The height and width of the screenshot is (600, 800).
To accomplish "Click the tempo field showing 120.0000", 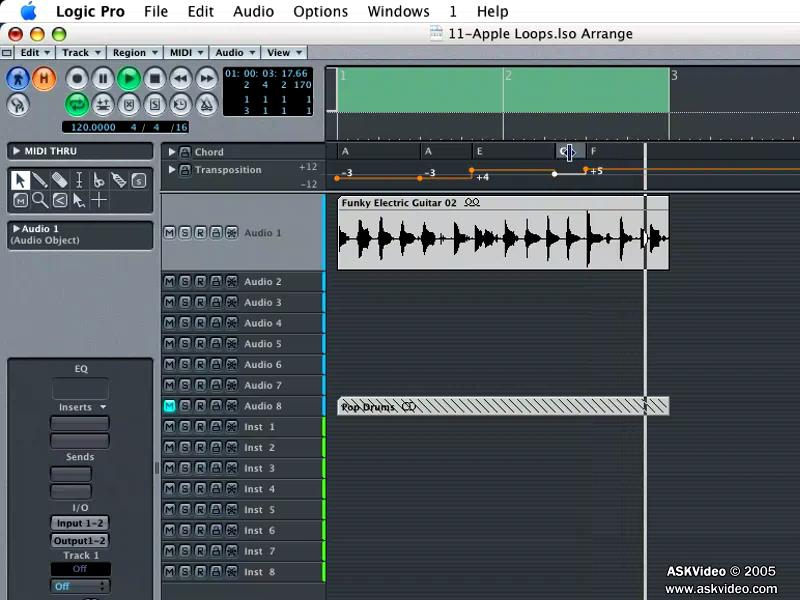I will [x=93, y=127].
